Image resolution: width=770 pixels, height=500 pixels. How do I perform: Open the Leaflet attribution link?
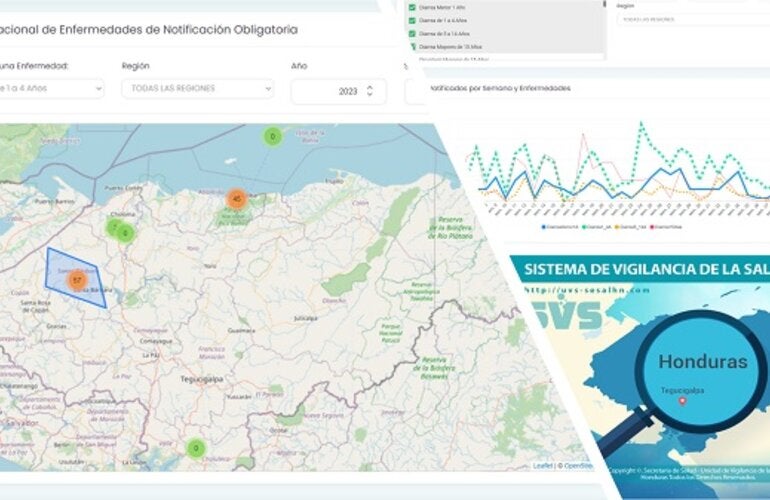click(x=543, y=466)
